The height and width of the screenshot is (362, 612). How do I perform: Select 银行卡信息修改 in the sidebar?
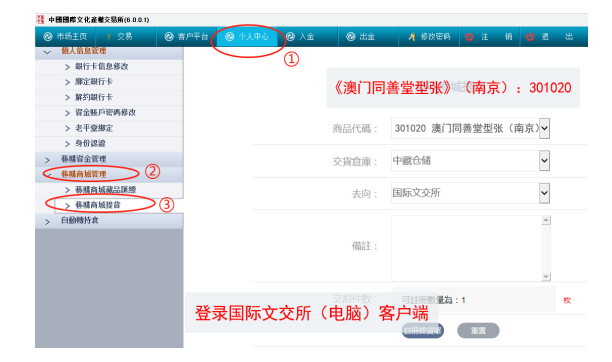point(101,66)
